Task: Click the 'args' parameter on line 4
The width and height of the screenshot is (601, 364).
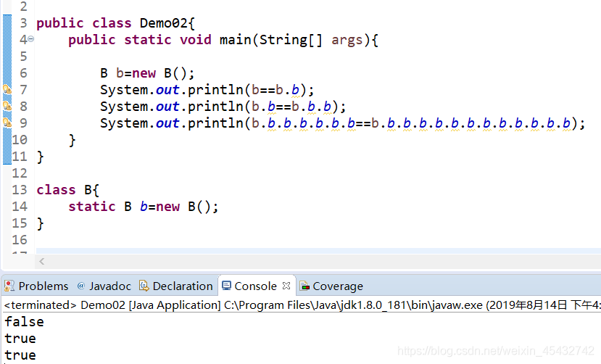Action: (x=347, y=40)
